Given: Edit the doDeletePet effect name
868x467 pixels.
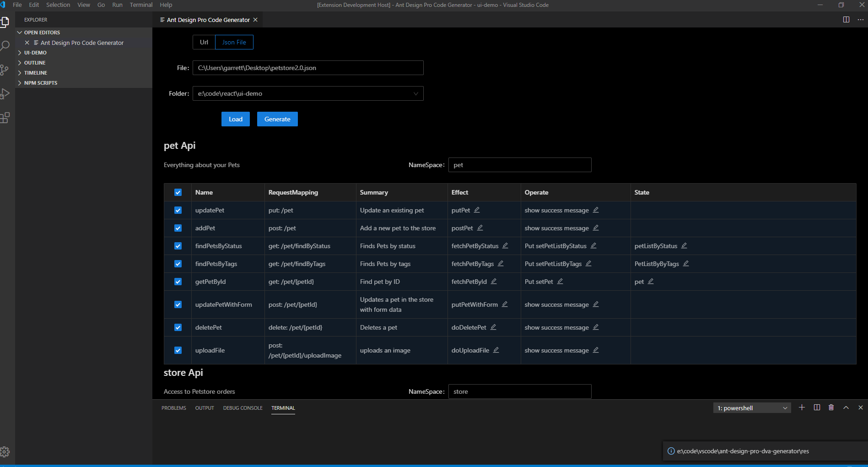Looking at the screenshot, I should tap(493, 327).
